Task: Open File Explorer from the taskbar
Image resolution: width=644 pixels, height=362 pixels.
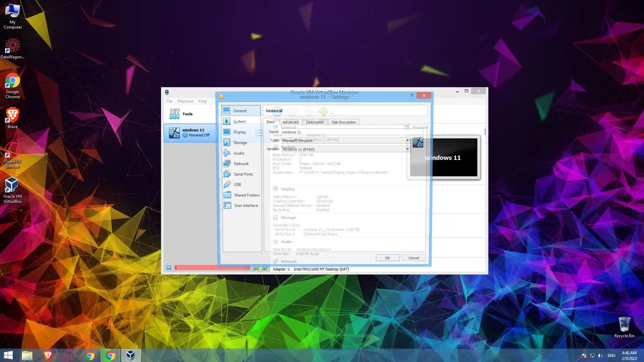Action: (27, 355)
